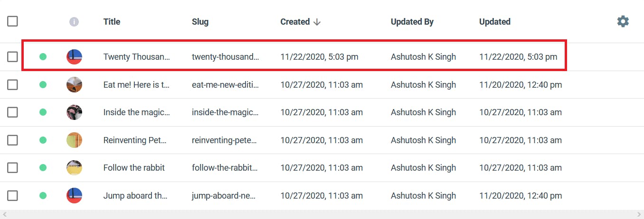Sort by the Title column header

tap(112, 22)
